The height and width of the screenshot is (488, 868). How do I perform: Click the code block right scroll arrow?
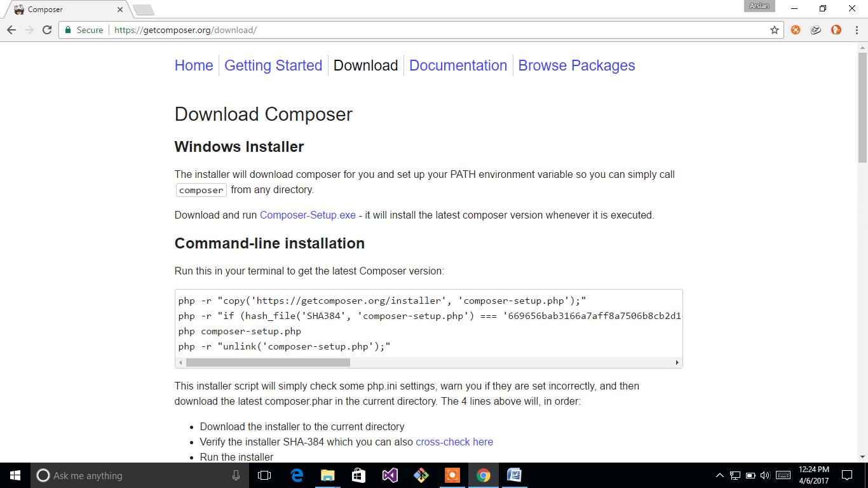(x=677, y=363)
